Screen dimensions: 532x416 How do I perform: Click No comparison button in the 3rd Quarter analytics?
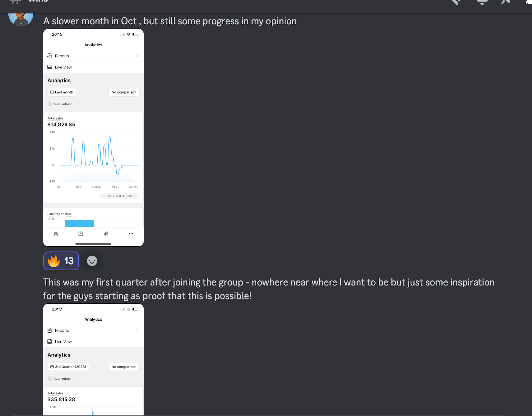pos(124,367)
